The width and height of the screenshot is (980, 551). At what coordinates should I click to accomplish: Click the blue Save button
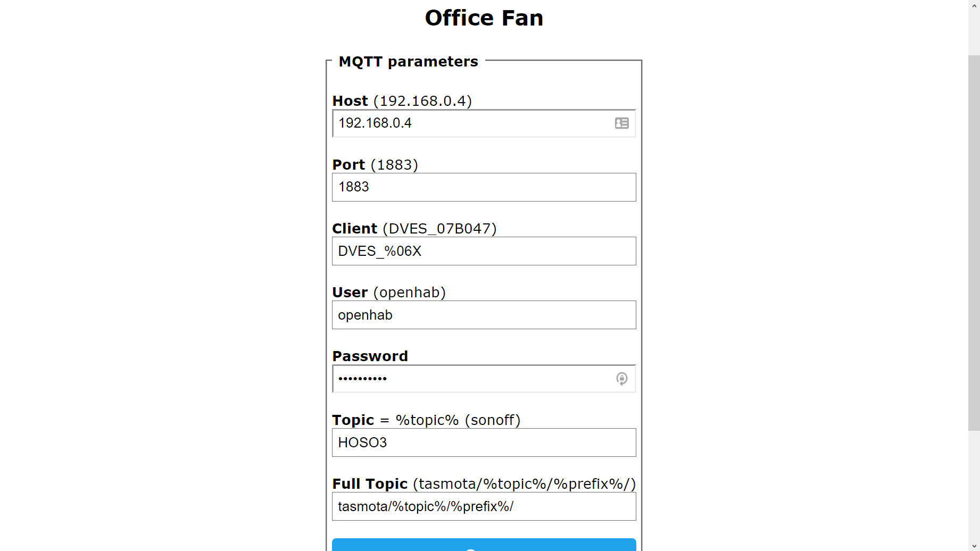click(484, 545)
